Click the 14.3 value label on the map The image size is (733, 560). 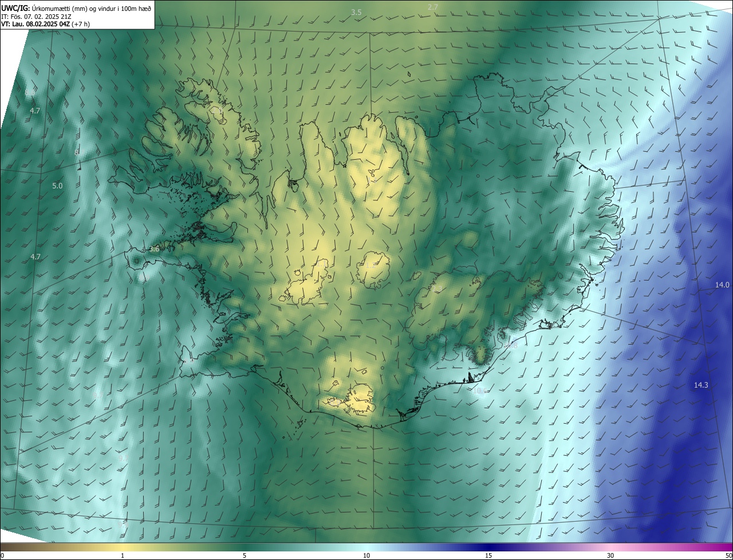(701, 385)
